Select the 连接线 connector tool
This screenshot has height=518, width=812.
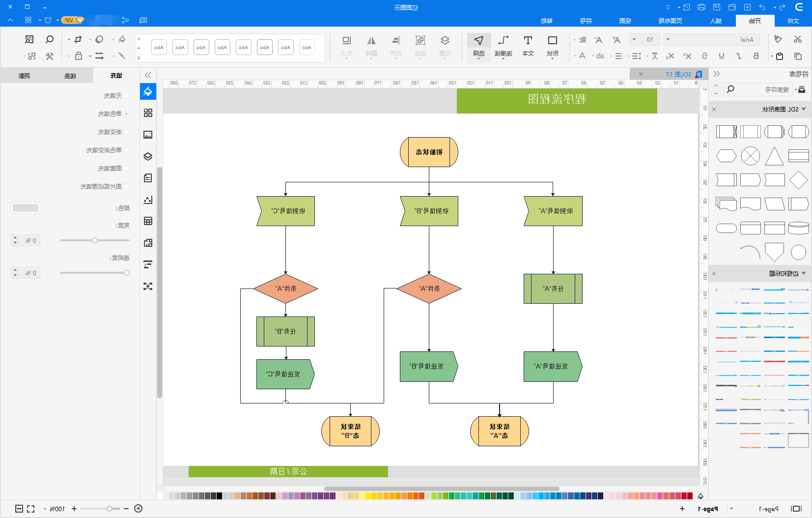504,47
